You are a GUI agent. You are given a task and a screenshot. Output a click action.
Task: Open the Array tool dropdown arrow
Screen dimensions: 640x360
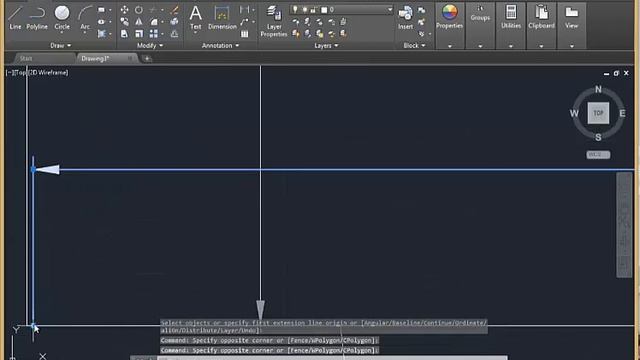click(x=162, y=34)
